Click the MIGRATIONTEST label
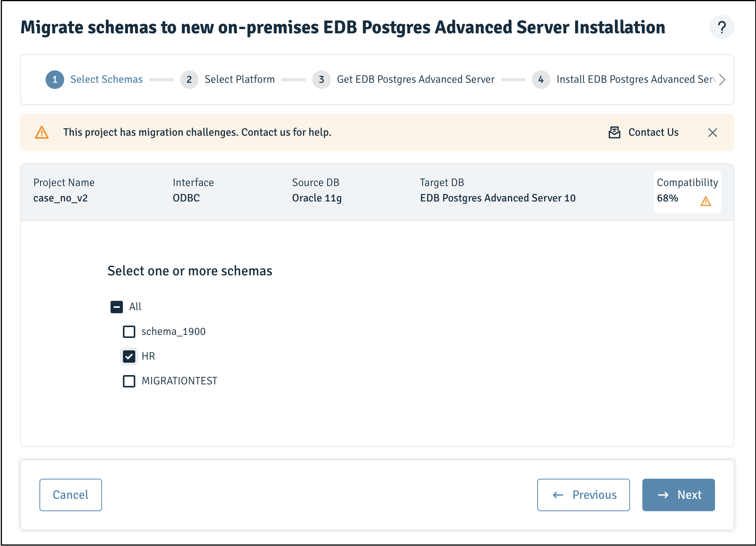This screenshot has height=546, width=756. coord(180,381)
